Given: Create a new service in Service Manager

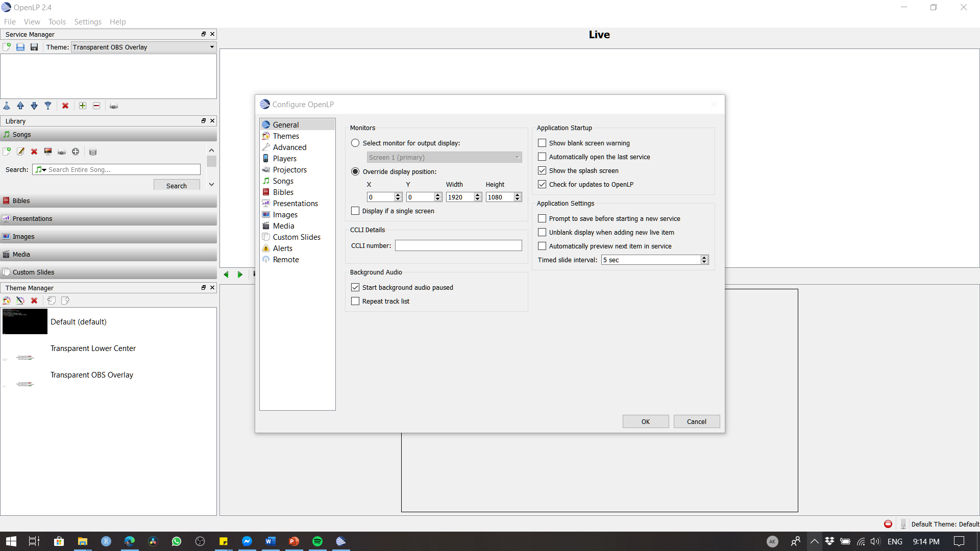Looking at the screenshot, I should pyautogui.click(x=7, y=46).
